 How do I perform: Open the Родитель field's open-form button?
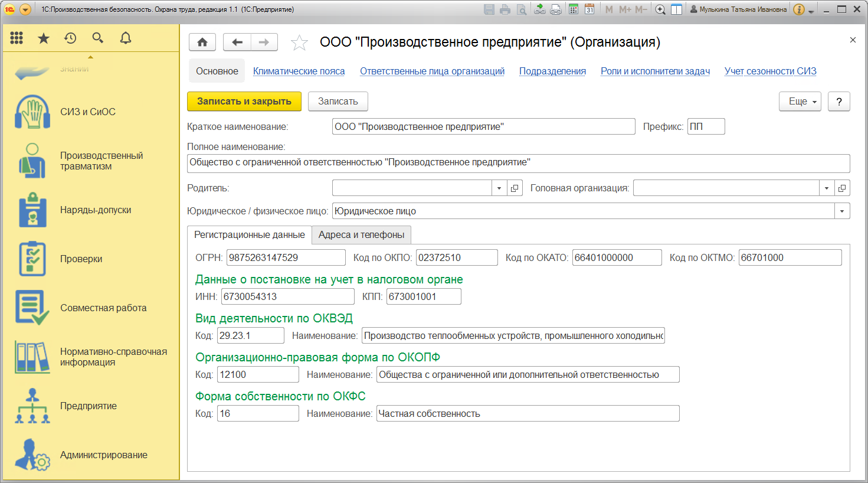tap(515, 188)
